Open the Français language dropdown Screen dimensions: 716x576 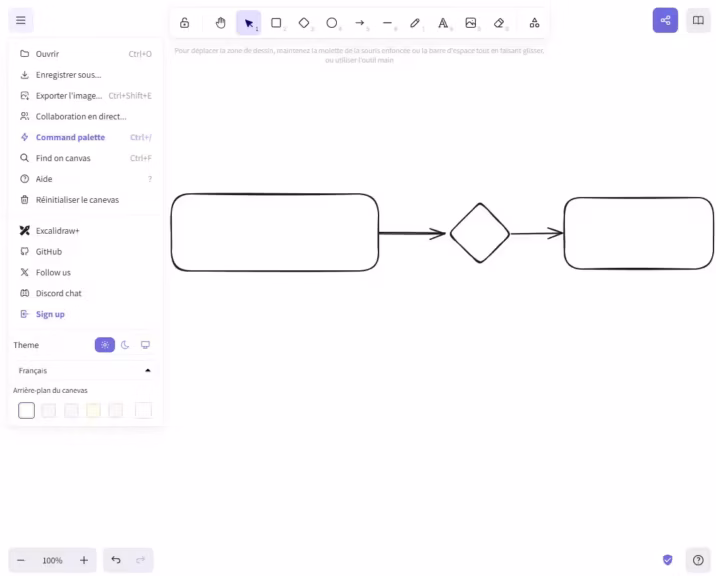coord(85,370)
